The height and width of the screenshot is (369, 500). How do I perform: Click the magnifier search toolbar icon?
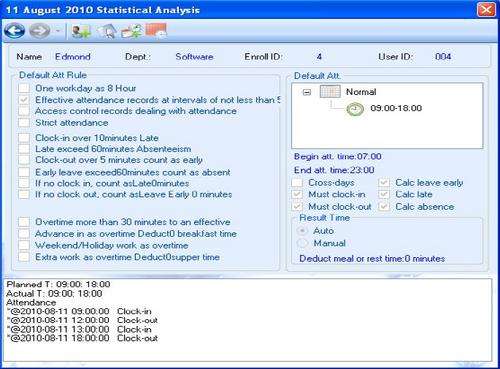click(107, 32)
